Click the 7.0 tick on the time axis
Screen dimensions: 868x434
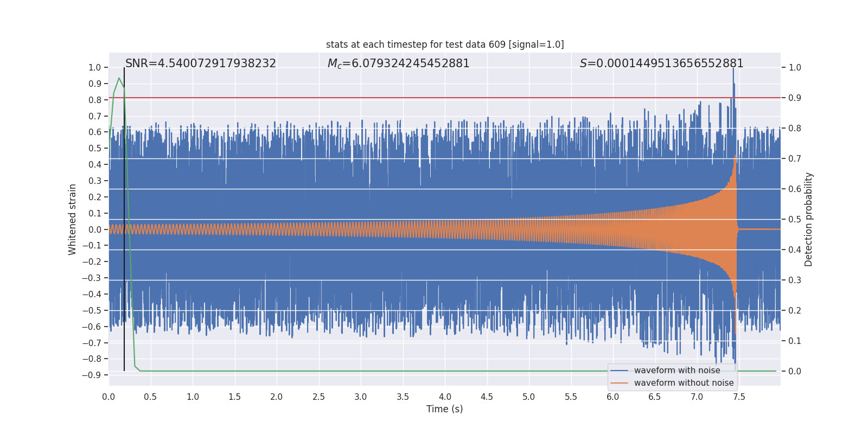click(x=697, y=397)
